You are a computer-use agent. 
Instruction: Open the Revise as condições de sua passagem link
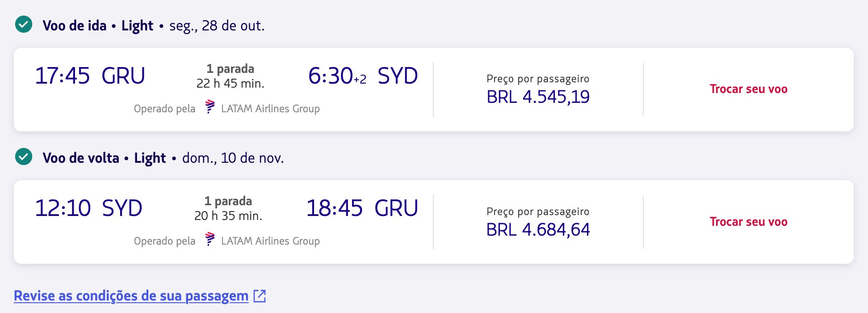click(x=131, y=296)
